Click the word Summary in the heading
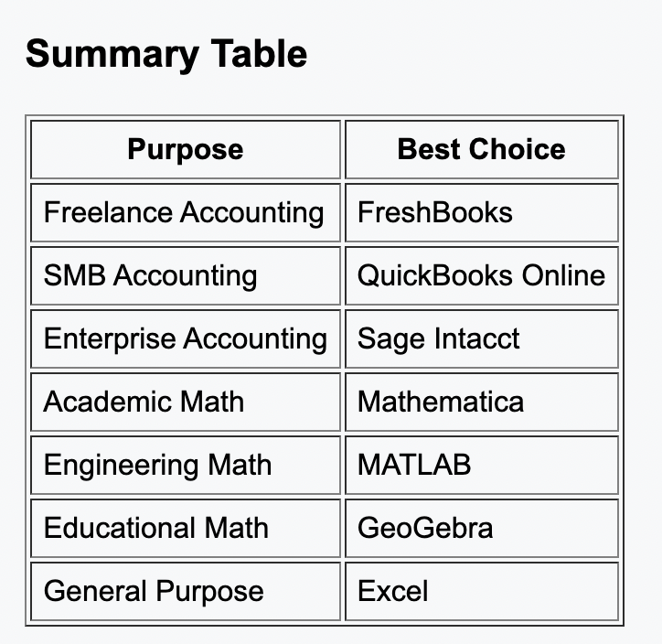The image size is (662, 644). click(112, 56)
